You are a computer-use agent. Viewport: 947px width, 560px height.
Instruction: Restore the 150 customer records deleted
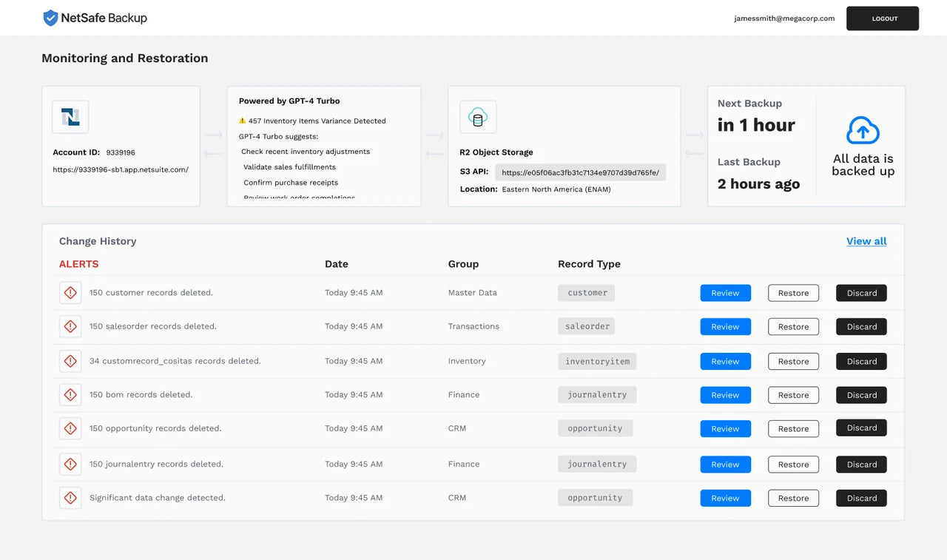click(x=793, y=293)
